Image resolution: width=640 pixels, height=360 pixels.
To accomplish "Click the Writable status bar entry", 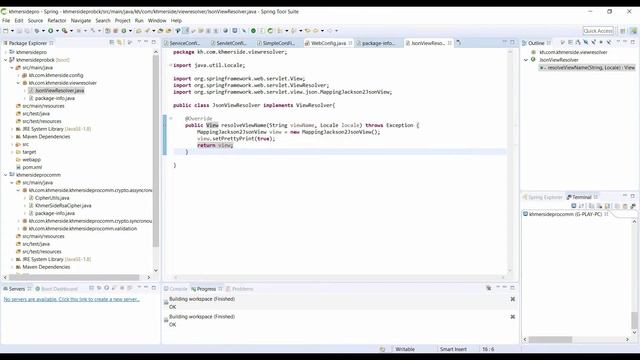I will 405,349.
